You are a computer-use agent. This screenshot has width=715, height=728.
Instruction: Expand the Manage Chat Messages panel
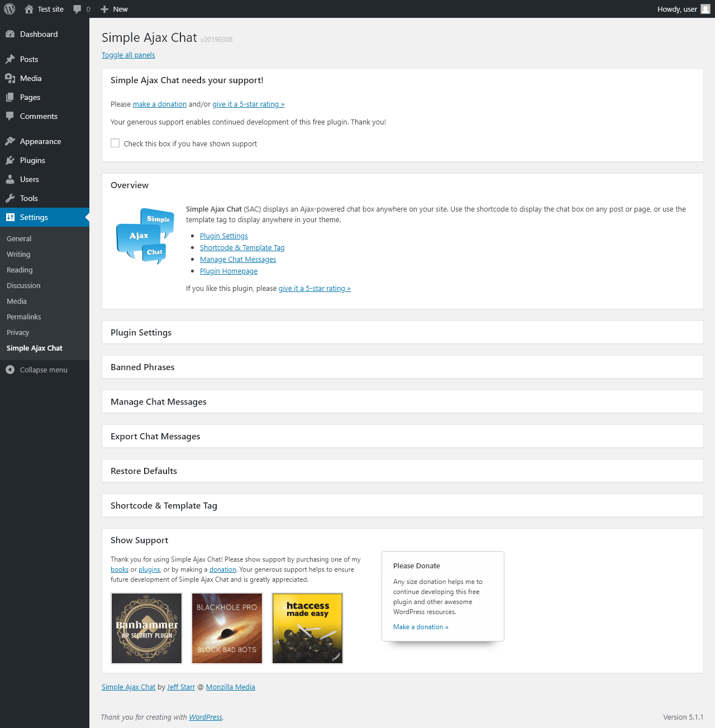click(402, 401)
